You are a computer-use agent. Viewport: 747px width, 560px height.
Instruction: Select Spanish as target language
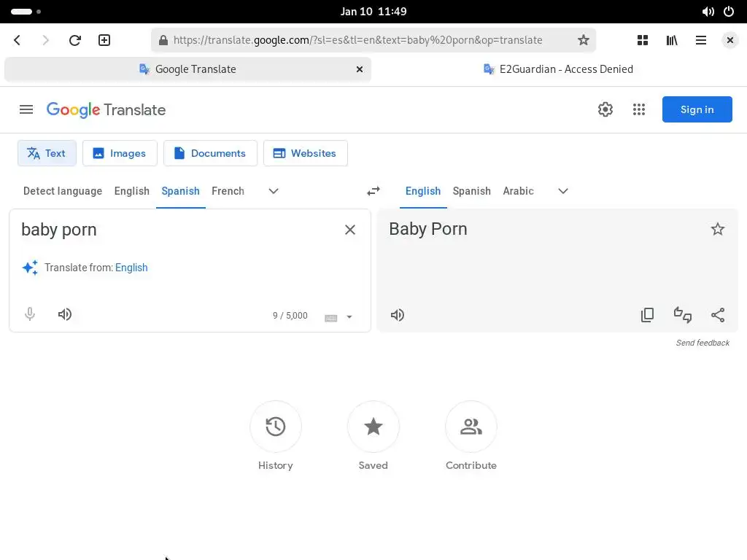472,191
